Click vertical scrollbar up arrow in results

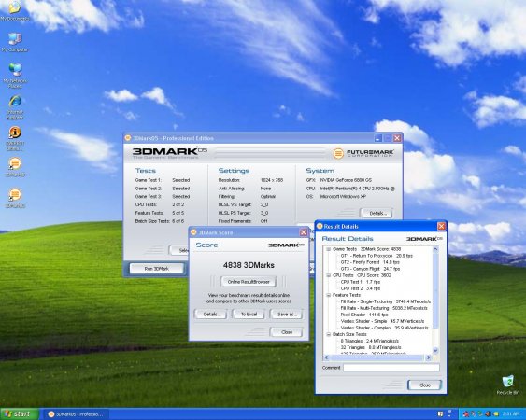[x=435, y=249]
